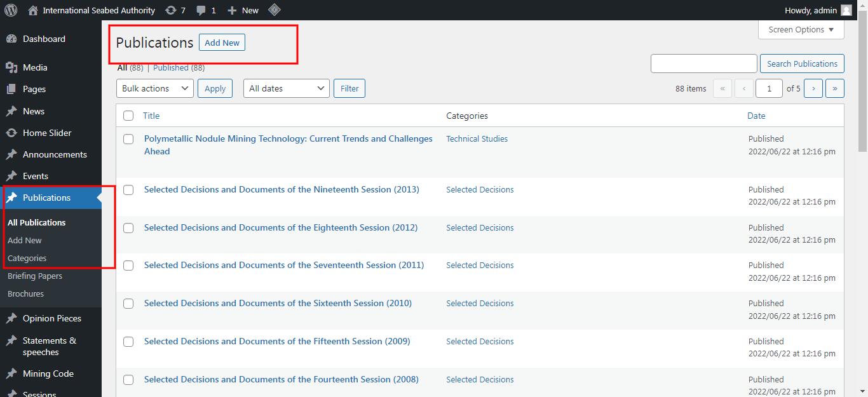Click Howdy, admin account text
Screen dimensions: 868x397
pos(811,10)
